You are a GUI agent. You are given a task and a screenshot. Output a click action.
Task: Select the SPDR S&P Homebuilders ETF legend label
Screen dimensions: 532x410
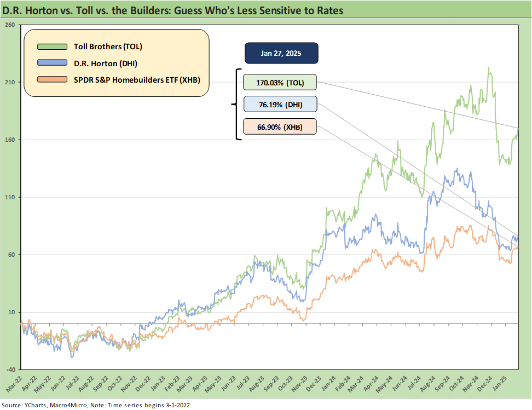click(137, 80)
